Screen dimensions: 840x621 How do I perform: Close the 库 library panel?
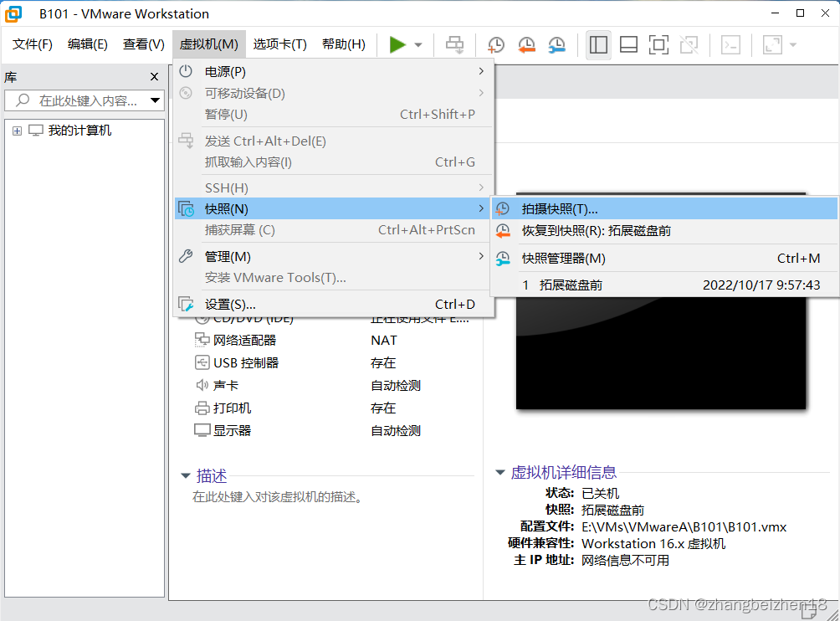[x=154, y=77]
